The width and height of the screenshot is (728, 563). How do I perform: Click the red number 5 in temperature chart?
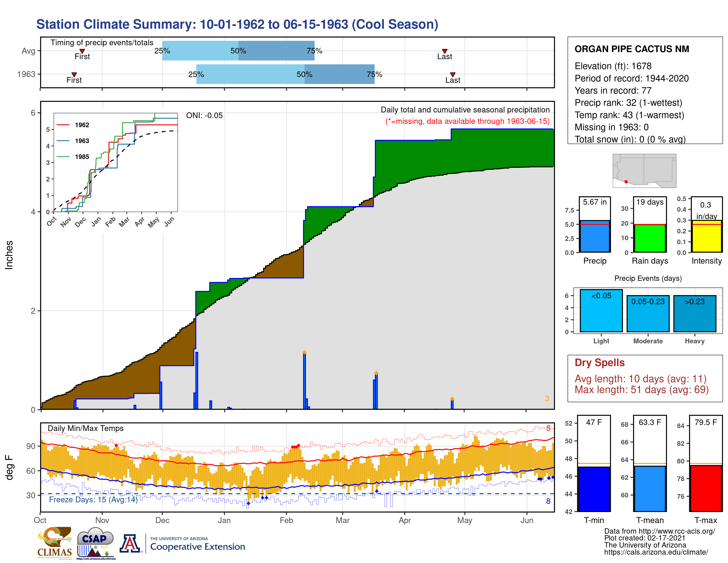[x=548, y=428]
